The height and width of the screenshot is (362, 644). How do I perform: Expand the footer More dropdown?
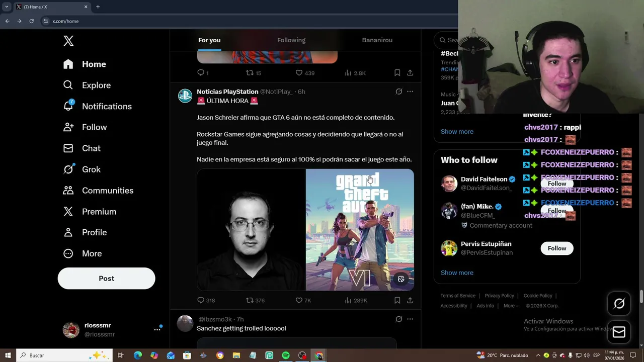[512, 306]
